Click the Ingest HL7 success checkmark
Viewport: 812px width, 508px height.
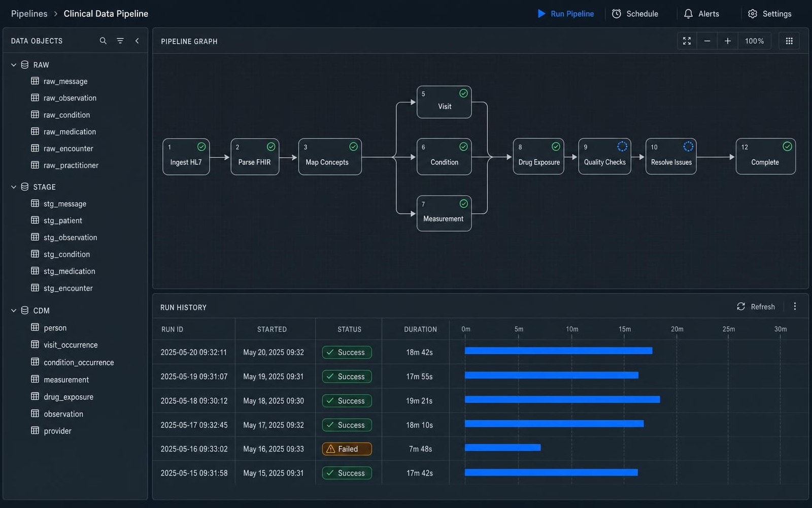click(201, 146)
